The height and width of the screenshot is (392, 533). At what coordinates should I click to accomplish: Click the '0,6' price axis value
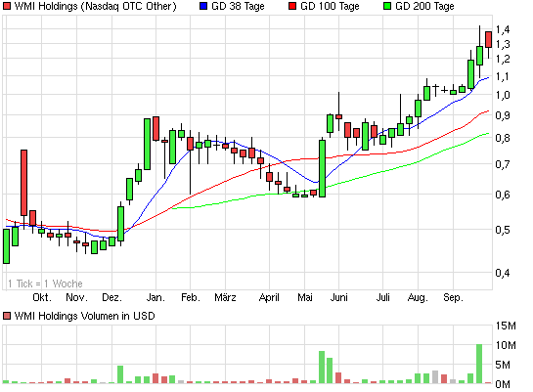point(503,195)
